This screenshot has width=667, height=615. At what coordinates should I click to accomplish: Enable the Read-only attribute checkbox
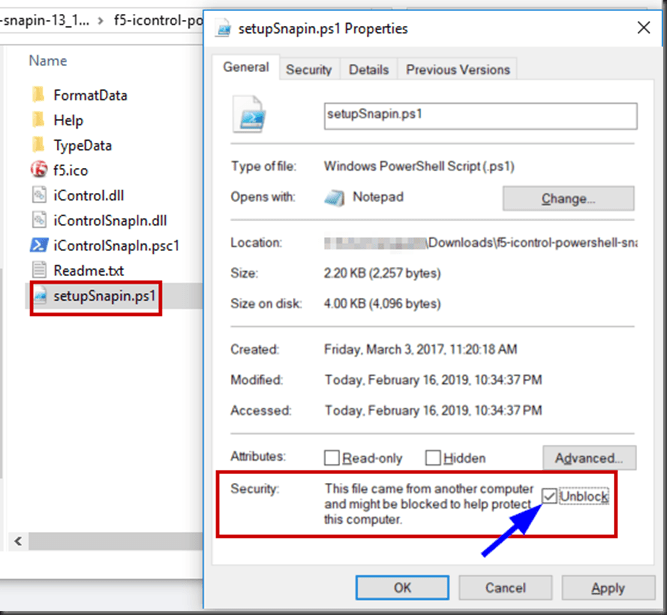coord(332,458)
